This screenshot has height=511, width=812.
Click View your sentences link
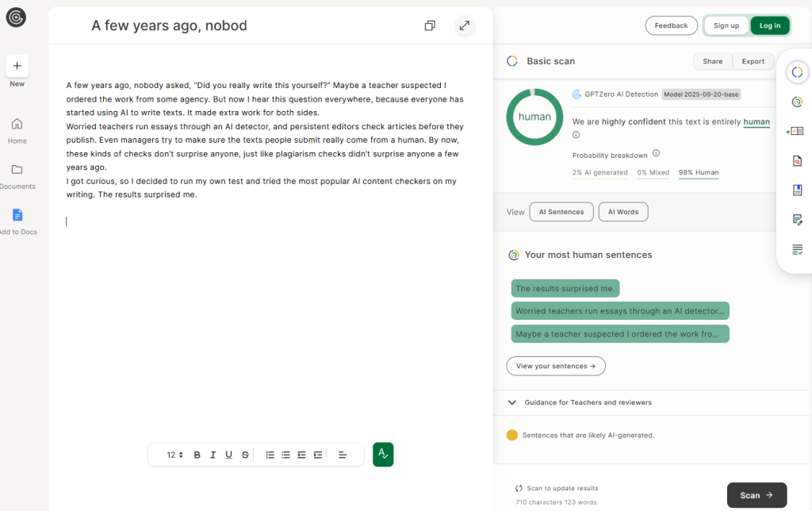tap(555, 366)
